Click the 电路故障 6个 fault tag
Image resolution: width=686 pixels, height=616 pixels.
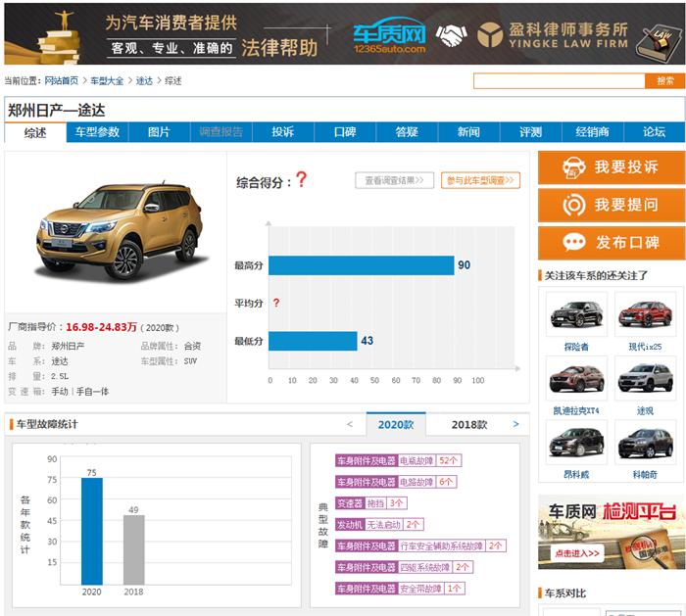396,482
